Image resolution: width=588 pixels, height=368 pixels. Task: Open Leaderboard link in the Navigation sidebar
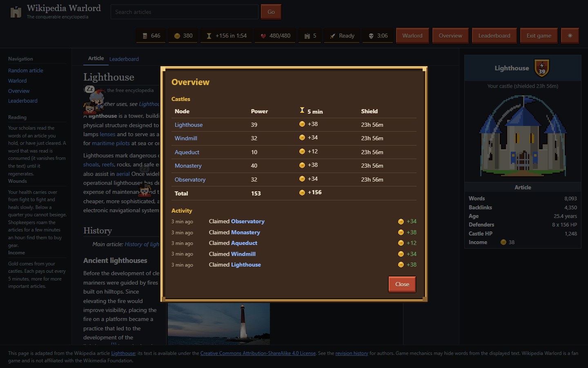point(23,101)
